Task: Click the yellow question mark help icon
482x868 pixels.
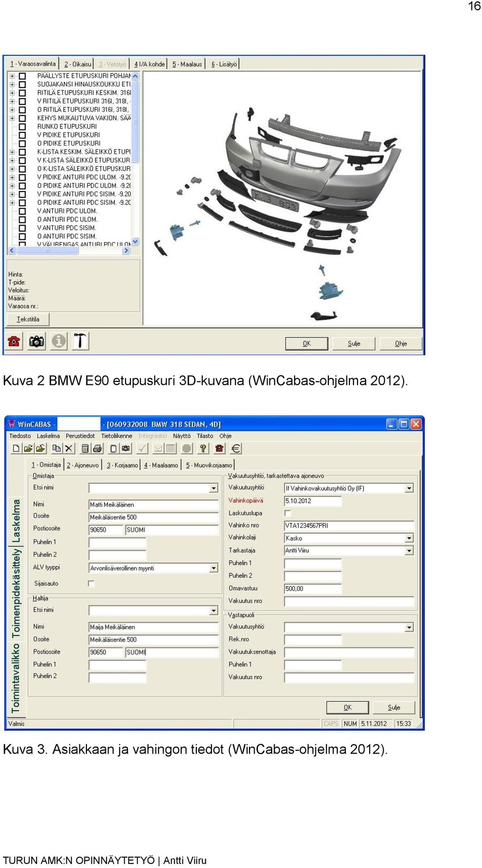Action: click(203, 449)
